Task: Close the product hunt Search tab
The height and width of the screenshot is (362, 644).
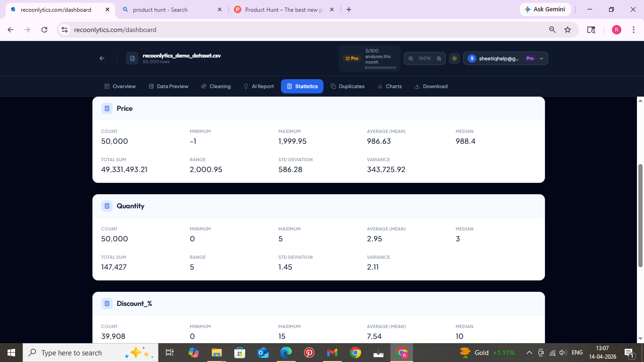Action: 220,9
